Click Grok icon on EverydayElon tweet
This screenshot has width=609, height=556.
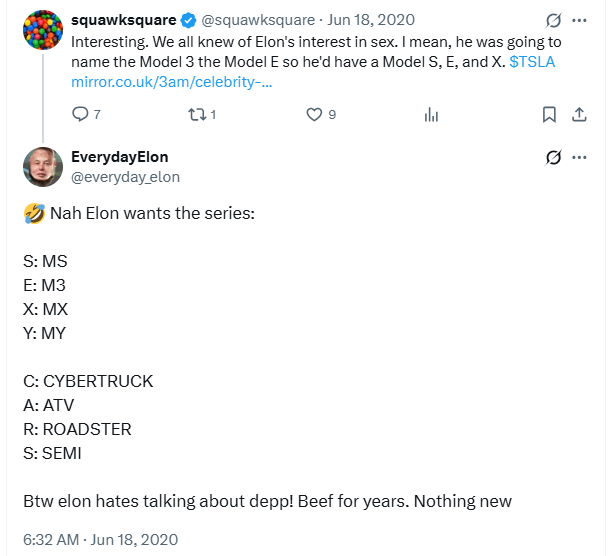click(553, 157)
